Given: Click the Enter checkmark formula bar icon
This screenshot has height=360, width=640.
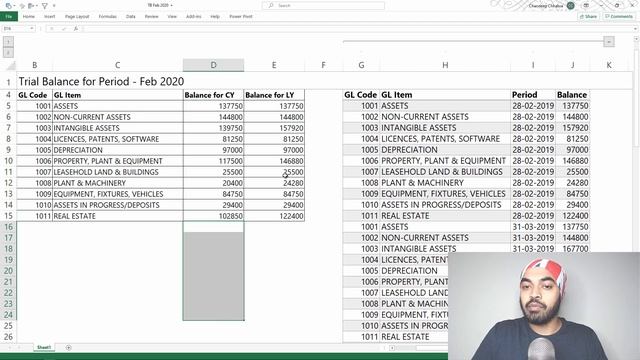Looking at the screenshot, I should pos(63,29).
